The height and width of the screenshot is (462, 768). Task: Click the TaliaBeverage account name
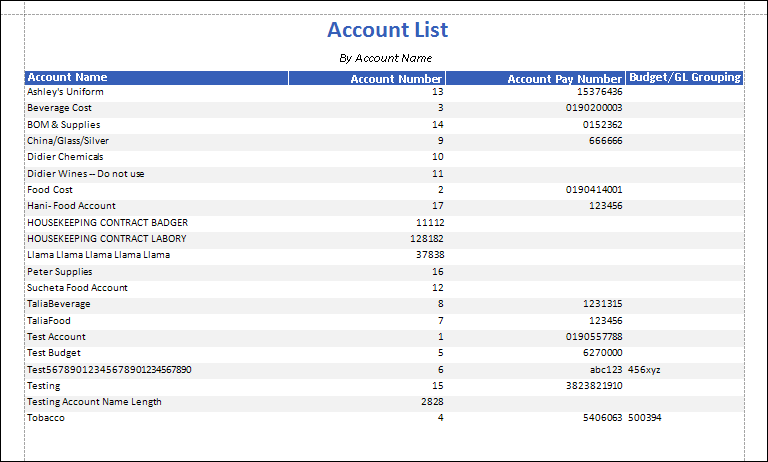click(58, 304)
